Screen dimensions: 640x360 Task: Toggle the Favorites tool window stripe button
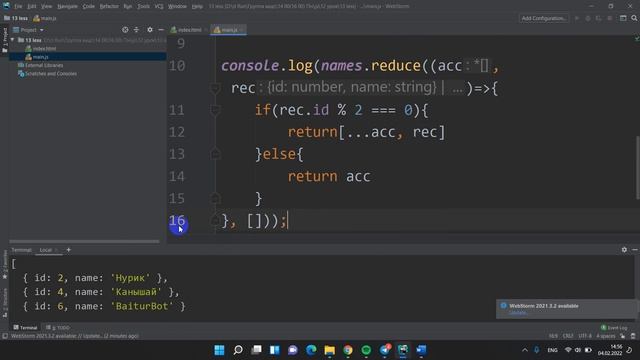[x=5, y=264]
